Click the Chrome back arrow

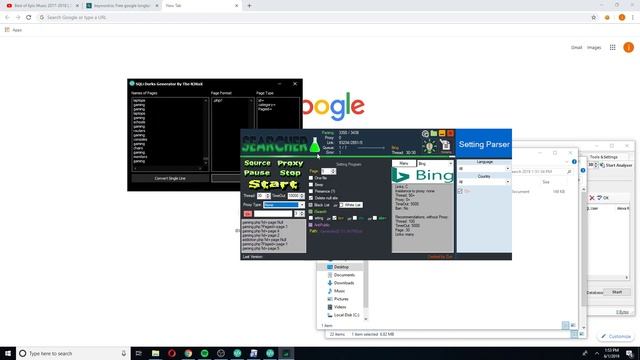pos(7,18)
